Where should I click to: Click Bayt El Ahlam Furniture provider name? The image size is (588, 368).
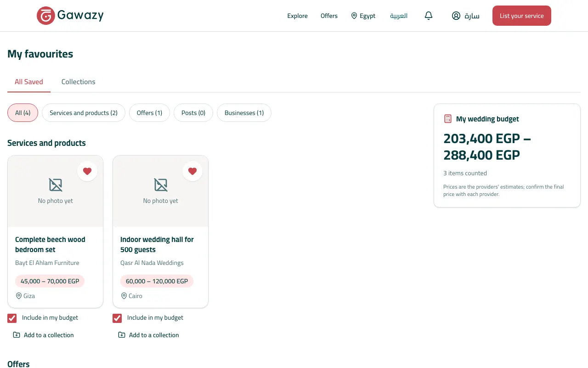pos(47,263)
